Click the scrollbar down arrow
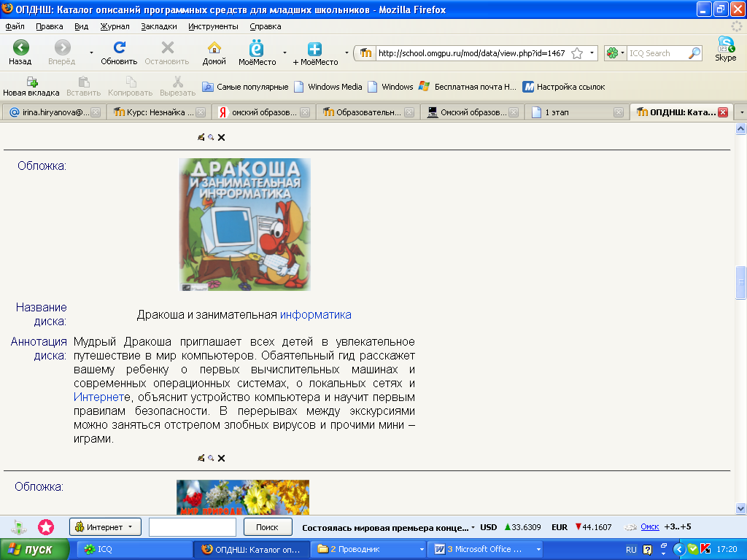The height and width of the screenshot is (560, 747). click(x=741, y=508)
